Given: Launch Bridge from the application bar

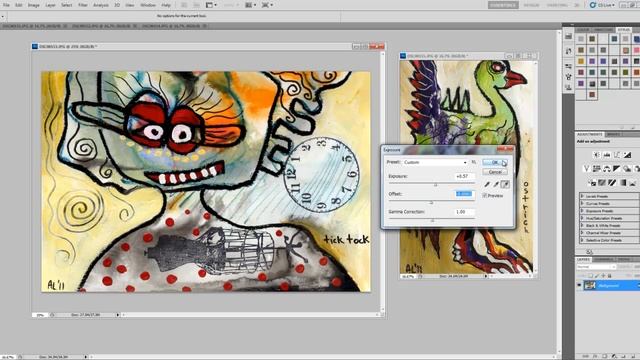Looking at the screenshot, I should pyautogui.click(x=184, y=5).
